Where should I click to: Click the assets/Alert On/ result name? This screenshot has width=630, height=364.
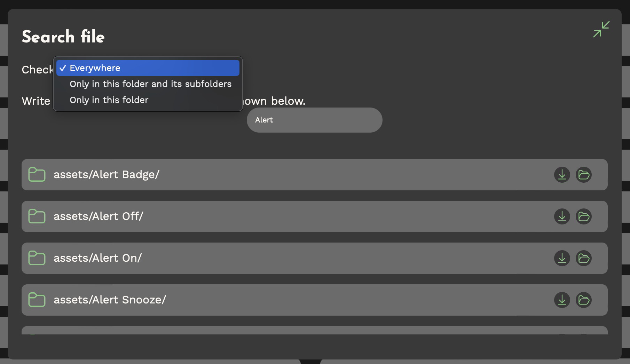click(x=98, y=258)
